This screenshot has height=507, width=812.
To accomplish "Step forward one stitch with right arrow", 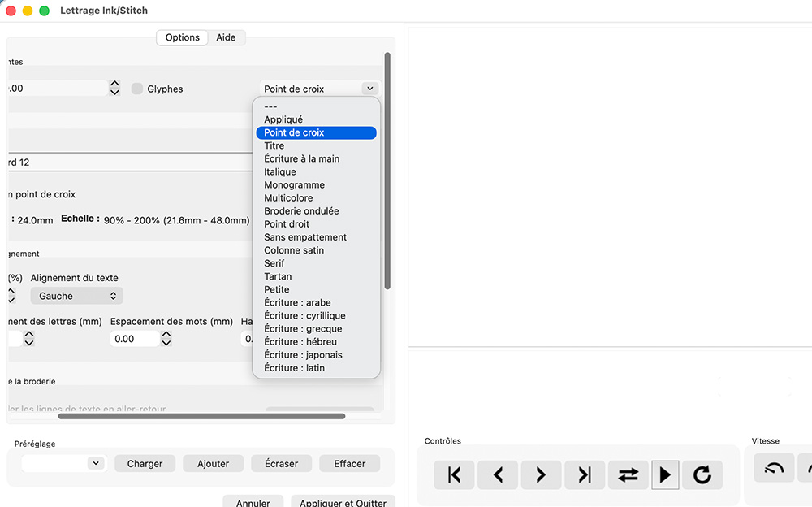I will [541, 474].
